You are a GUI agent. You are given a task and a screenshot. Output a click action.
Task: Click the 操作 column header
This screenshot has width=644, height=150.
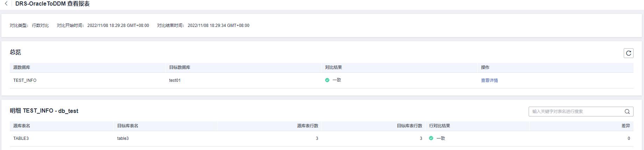point(485,67)
